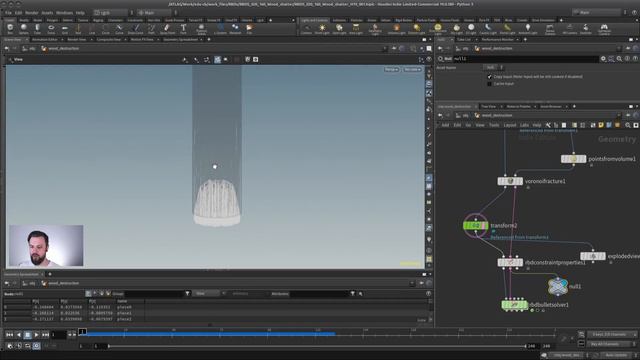Image resolution: width=640 pixels, height=360 pixels.
Task: Add a Spot Light from the shelf
Action: [339, 29]
